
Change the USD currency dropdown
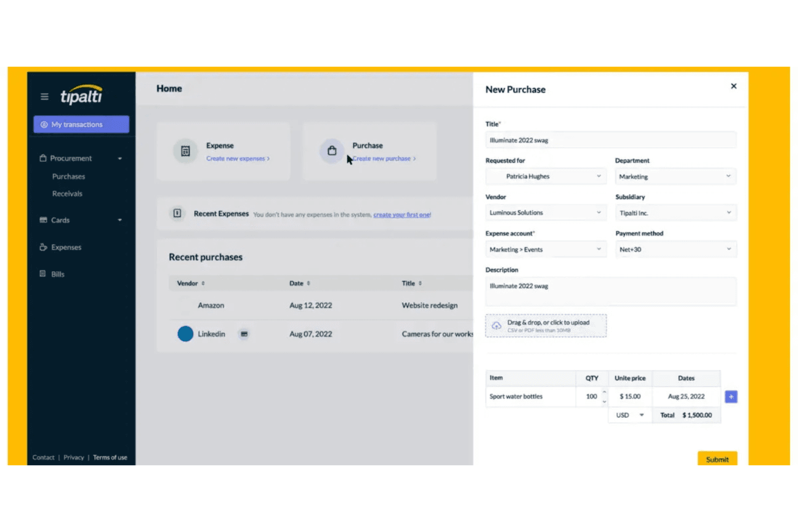coord(630,415)
